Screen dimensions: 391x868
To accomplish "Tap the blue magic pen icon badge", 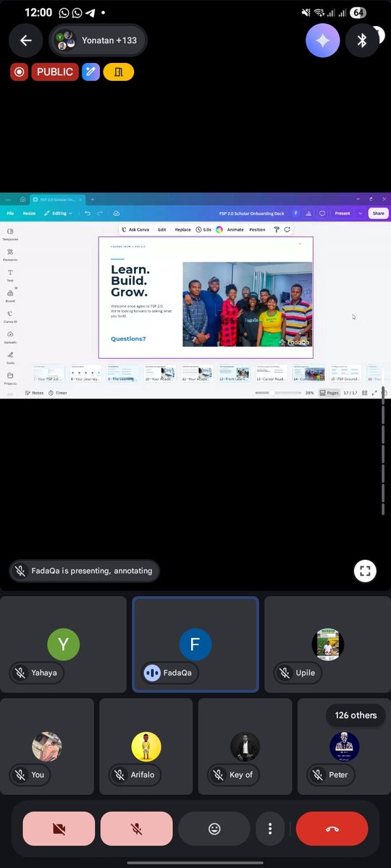I will [91, 72].
